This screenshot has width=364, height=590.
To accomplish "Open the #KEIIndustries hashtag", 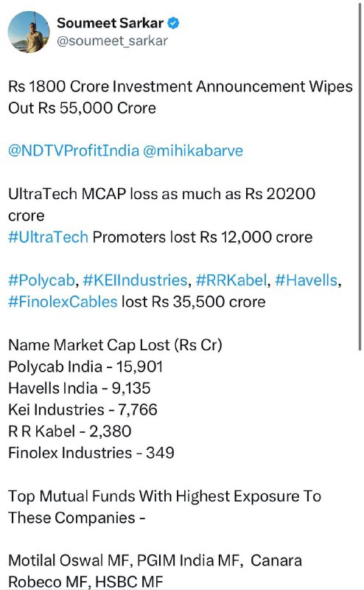I will (x=135, y=280).
